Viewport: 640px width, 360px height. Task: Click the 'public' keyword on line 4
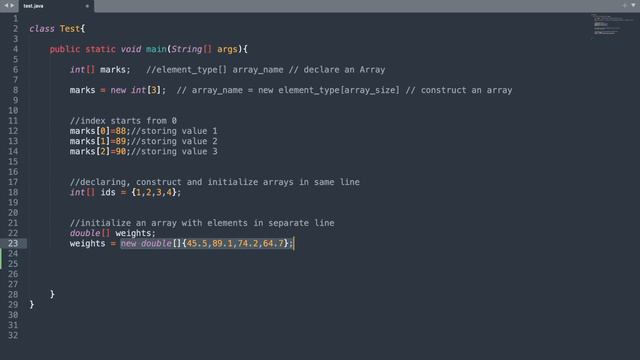pos(65,49)
